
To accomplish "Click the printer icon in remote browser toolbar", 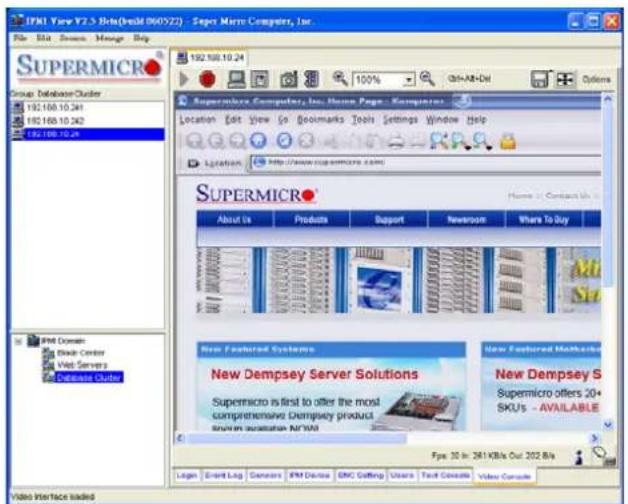I will [x=396, y=141].
